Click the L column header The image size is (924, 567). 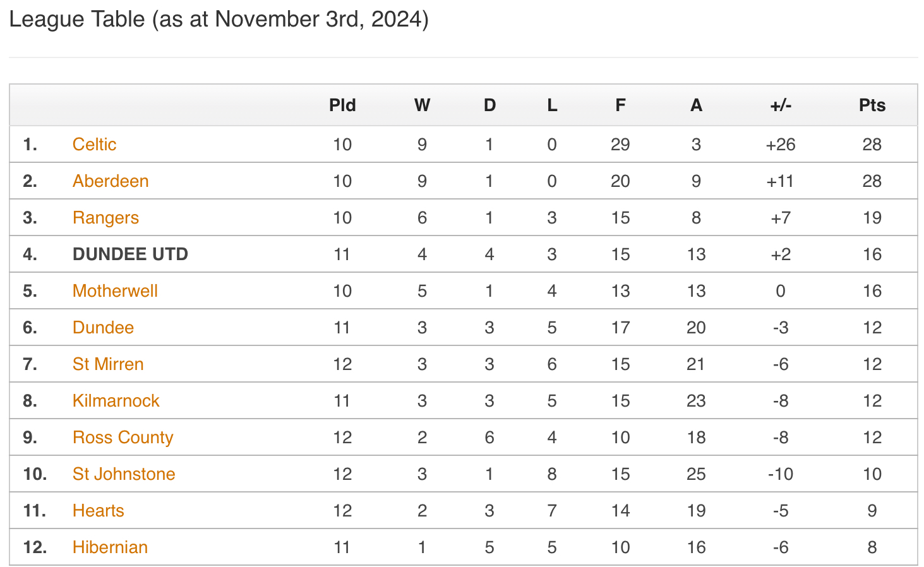tap(552, 105)
